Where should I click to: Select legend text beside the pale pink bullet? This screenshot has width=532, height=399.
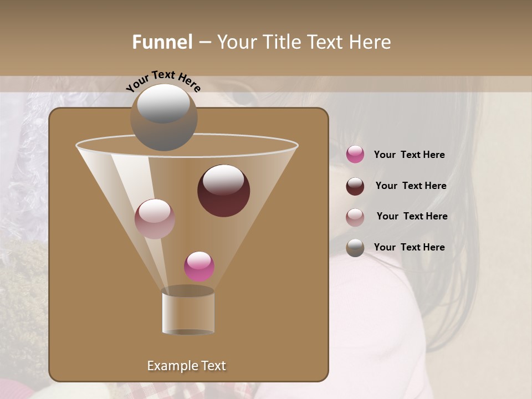[x=412, y=216]
